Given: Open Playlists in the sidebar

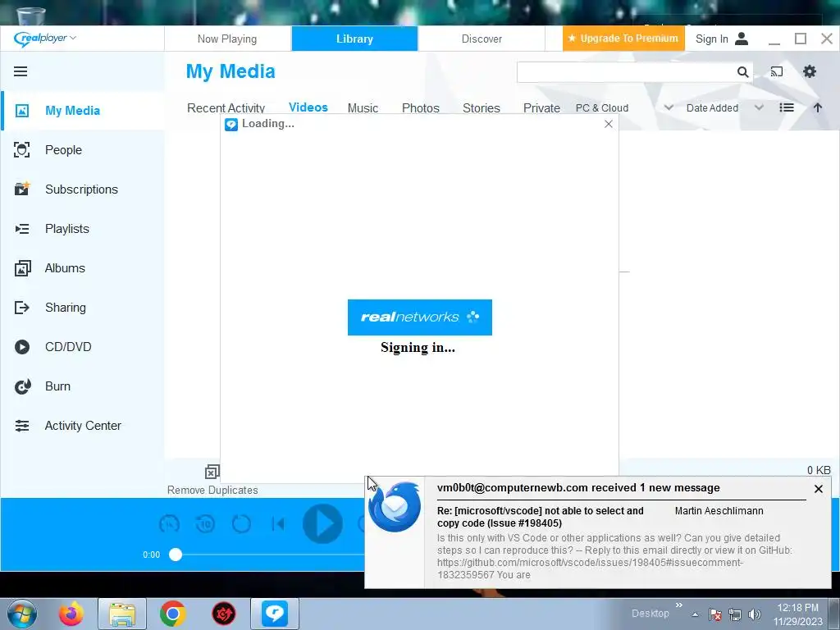Looking at the screenshot, I should pos(83,229).
